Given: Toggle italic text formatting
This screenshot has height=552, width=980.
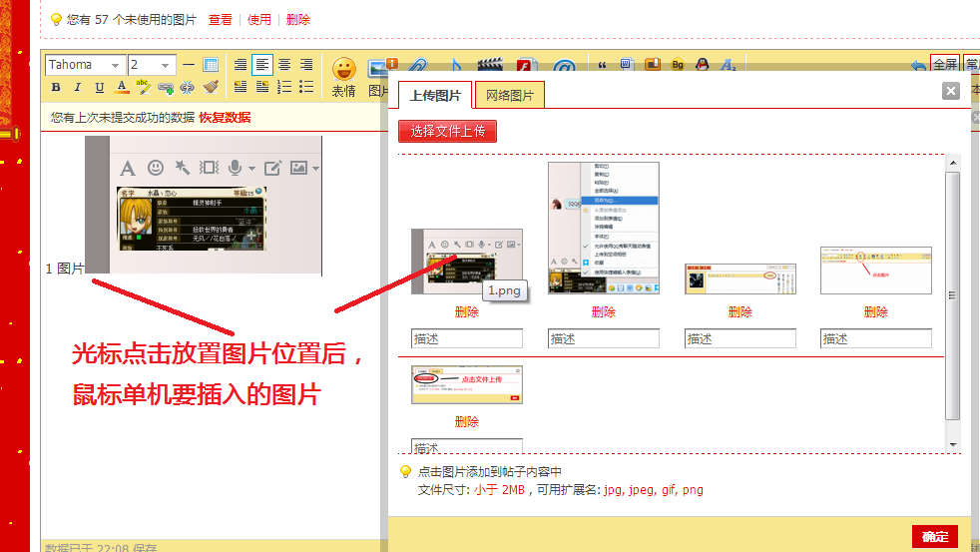Looking at the screenshot, I should [78, 88].
